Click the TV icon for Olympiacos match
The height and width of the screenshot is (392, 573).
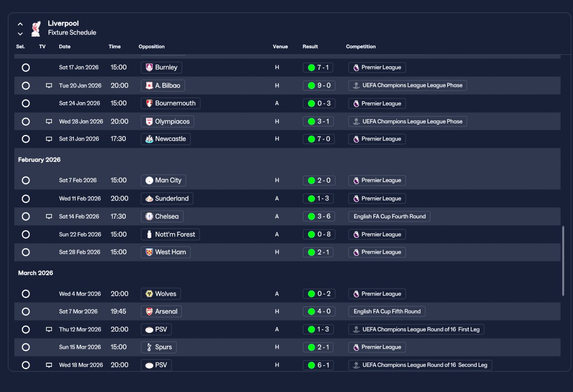coord(49,121)
